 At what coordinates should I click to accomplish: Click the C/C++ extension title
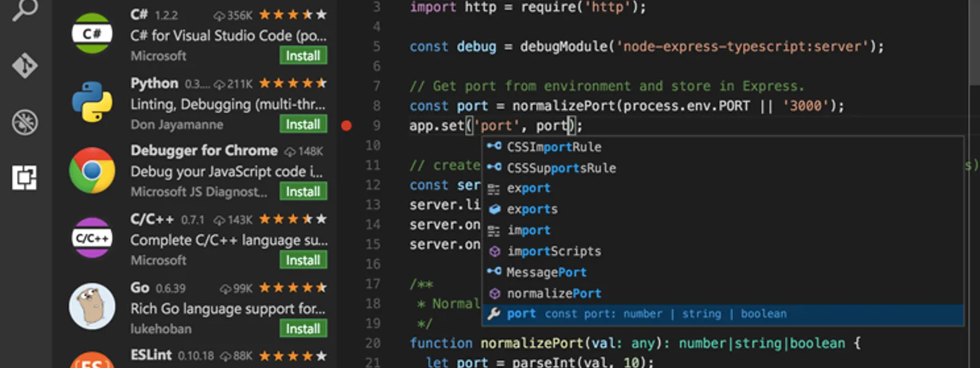coord(152,219)
